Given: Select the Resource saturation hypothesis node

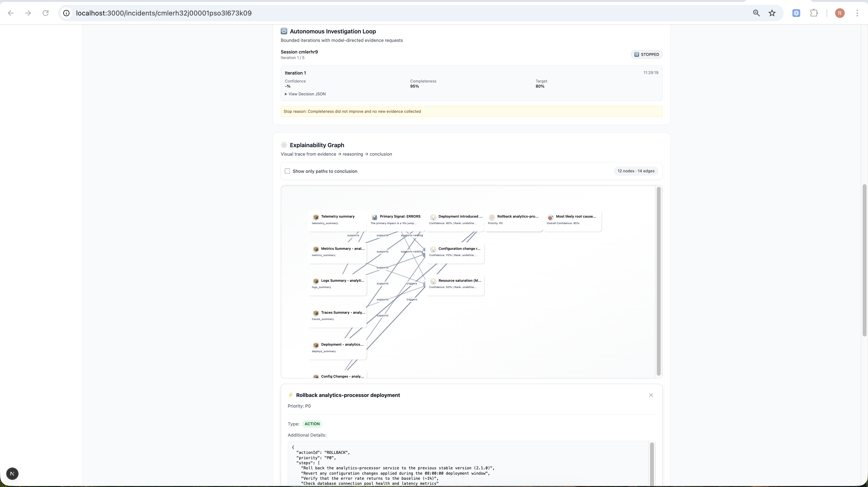Looking at the screenshot, I should click(455, 284).
